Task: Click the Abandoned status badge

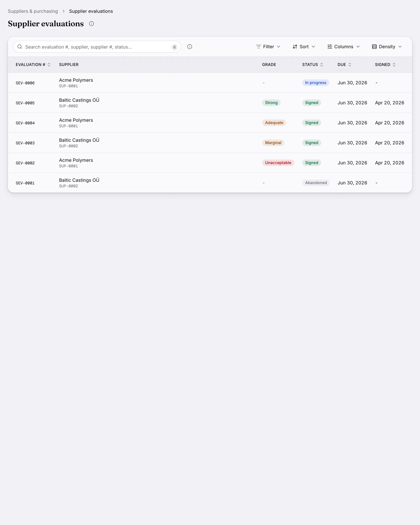Action: coord(316,183)
